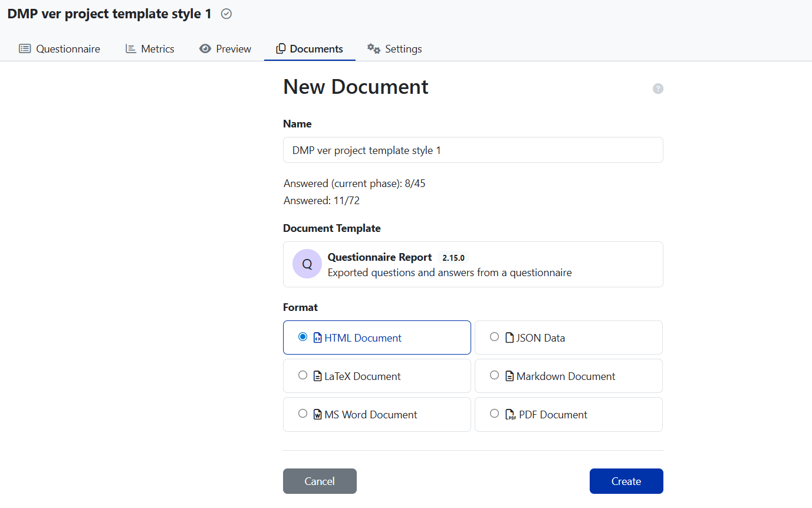The width and height of the screenshot is (812, 508).
Task: Choose the PDF Document radio button
Action: (x=494, y=414)
